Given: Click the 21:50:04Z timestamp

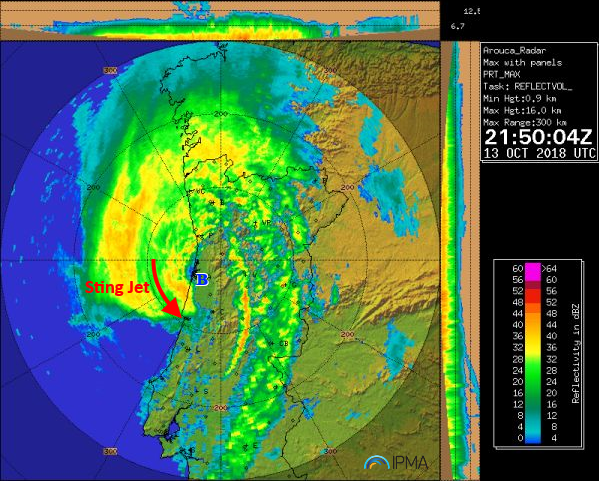Looking at the screenshot, I should 538,137.
